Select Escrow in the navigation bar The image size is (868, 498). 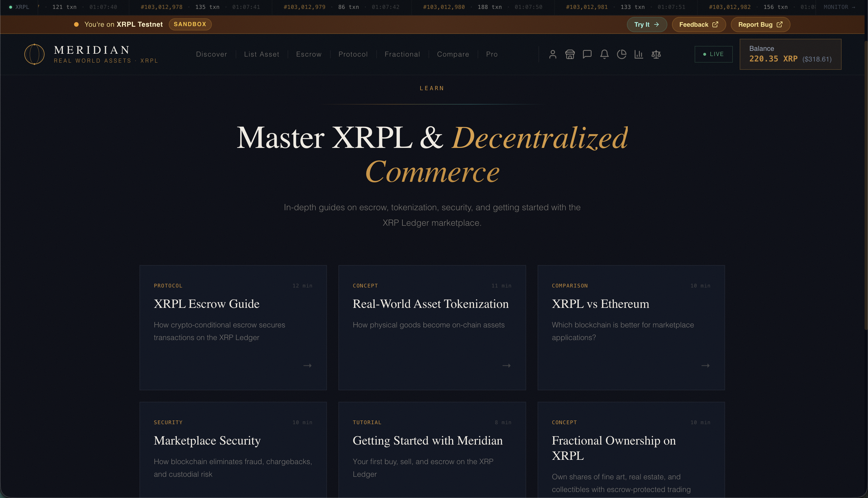click(309, 54)
